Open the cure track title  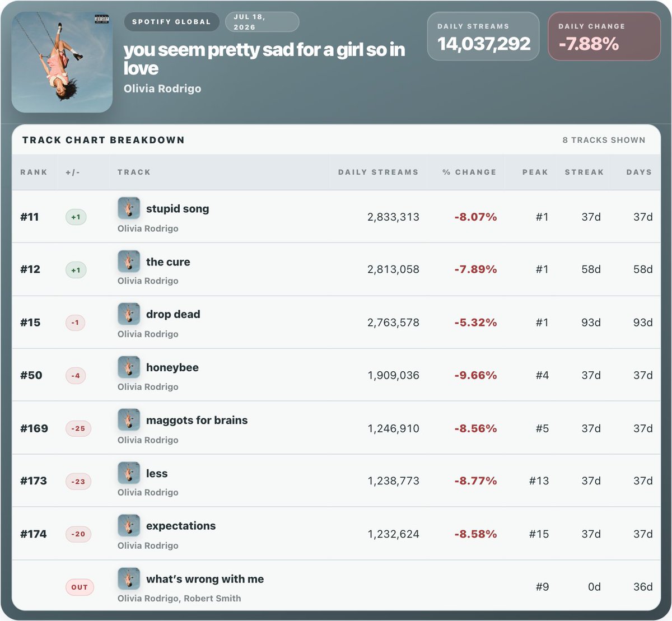click(168, 262)
